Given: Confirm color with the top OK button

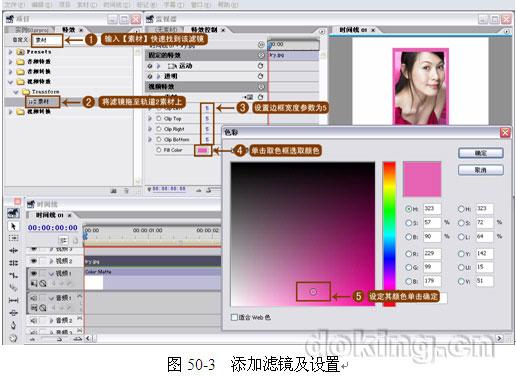Looking at the screenshot, I should pyautogui.click(x=480, y=153).
